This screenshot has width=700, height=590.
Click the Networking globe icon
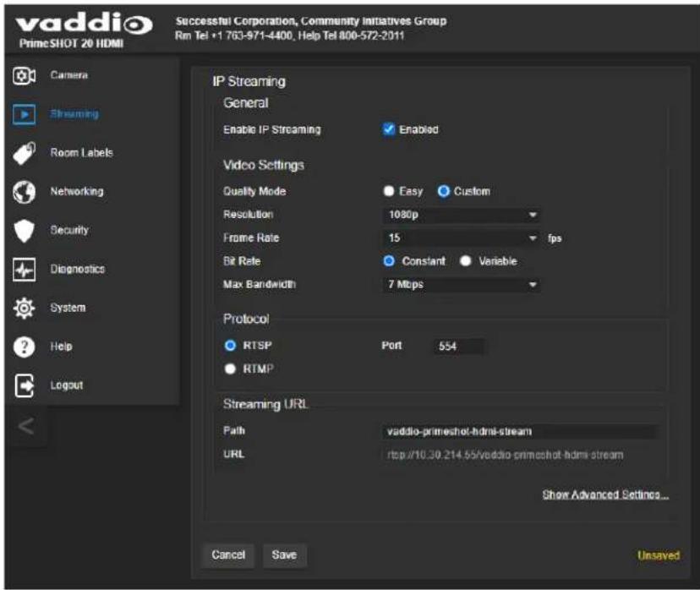25,192
